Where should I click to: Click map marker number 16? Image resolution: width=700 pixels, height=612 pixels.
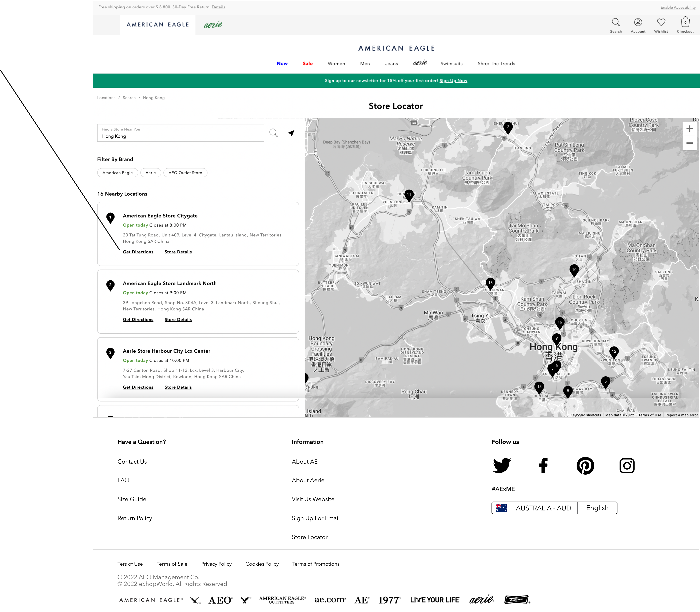pos(559,323)
